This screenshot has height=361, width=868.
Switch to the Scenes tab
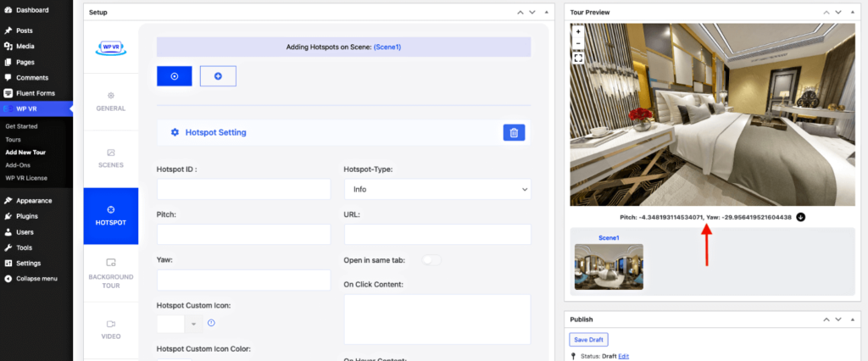pyautogui.click(x=110, y=158)
